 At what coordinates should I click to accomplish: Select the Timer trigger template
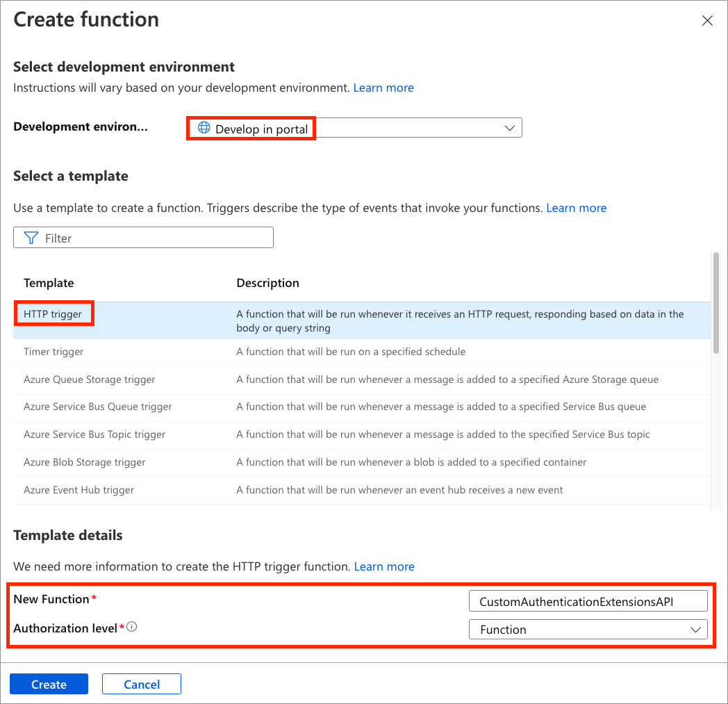click(x=53, y=352)
